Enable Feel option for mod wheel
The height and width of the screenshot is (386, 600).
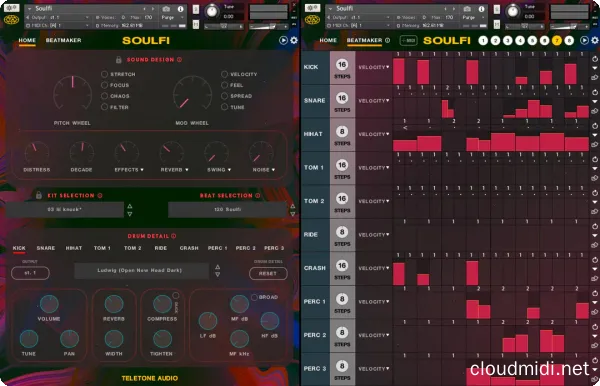225,85
